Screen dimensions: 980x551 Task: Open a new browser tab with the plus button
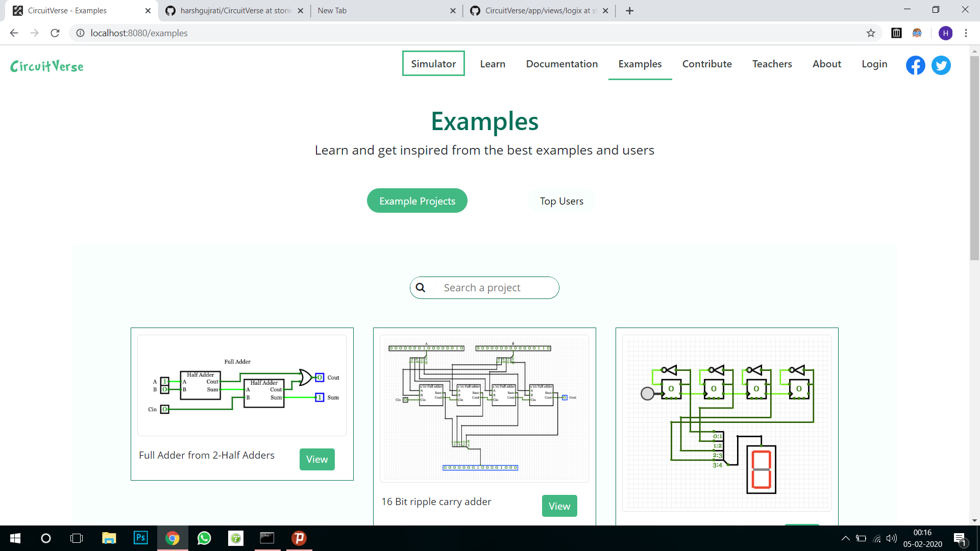coord(629,10)
